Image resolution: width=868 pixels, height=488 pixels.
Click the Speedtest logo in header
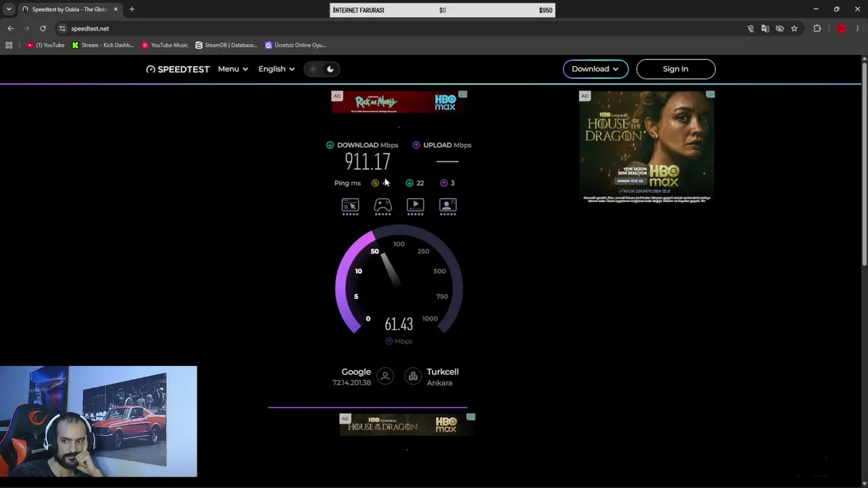[178, 69]
